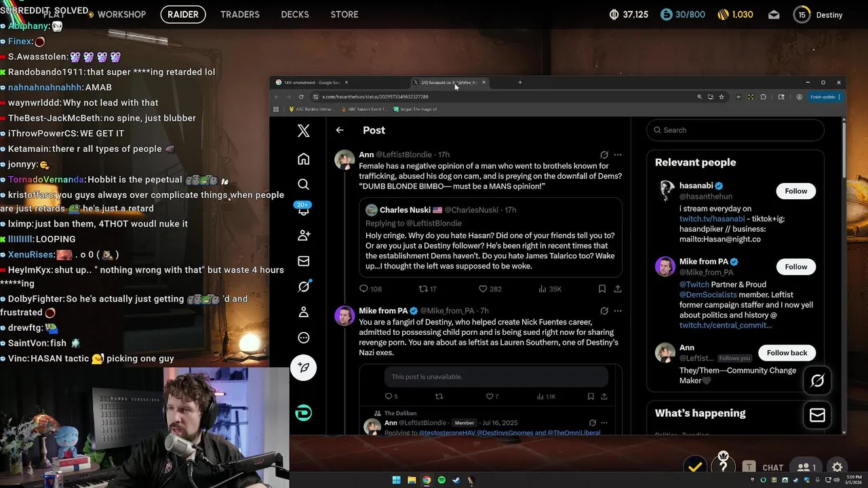868x488 pixels.
Task: View analytics of Ann's post 35K views
Action: tap(549, 289)
